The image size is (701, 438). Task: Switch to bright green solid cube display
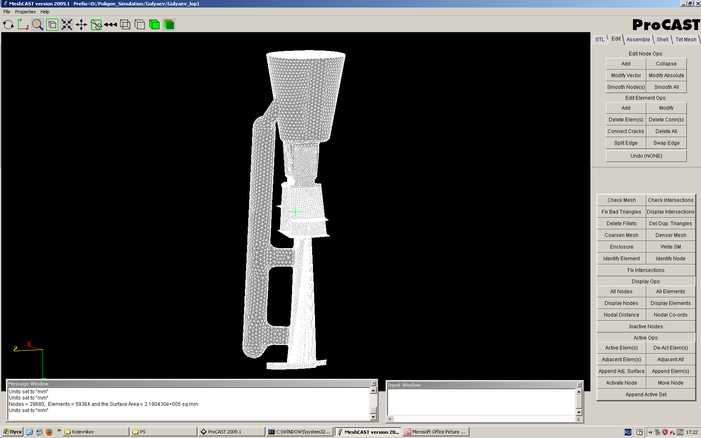click(x=154, y=25)
